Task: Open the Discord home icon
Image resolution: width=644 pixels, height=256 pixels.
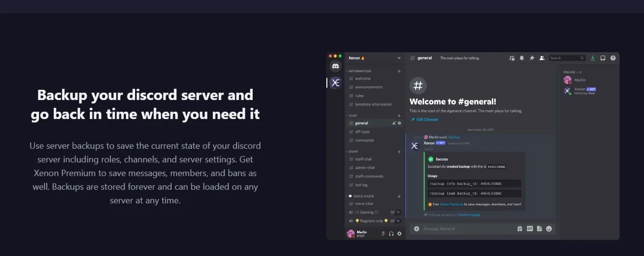Action: [335, 66]
